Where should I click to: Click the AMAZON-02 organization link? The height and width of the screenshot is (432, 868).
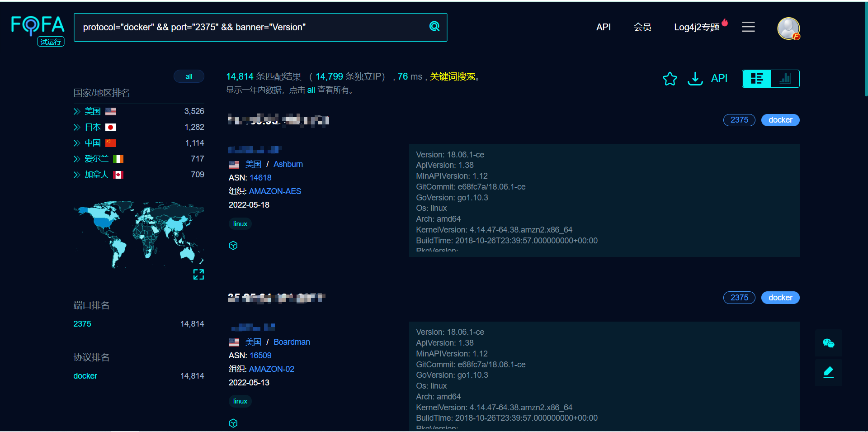271,369
